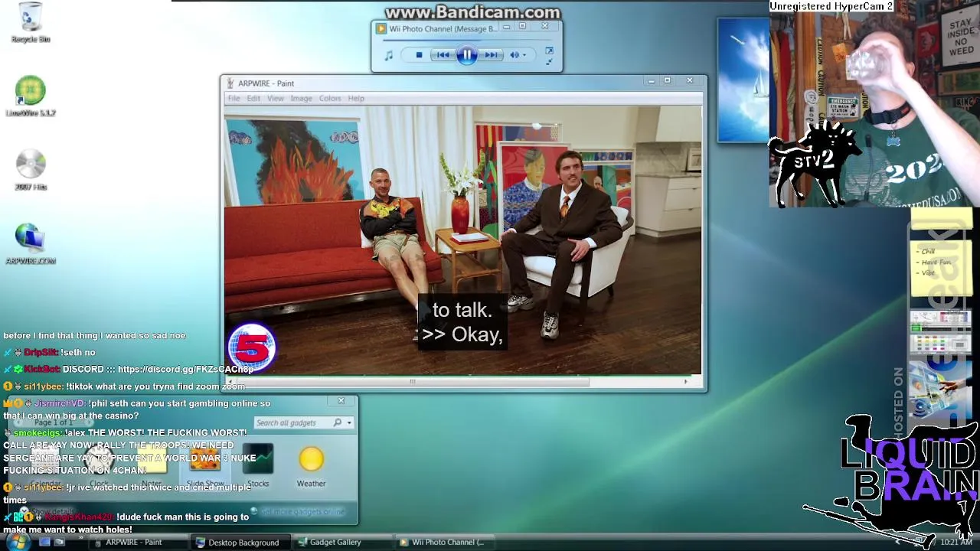Click the slide show picture sidebar gadget
Image resolution: width=980 pixels, height=551 pixels.
pos(941,390)
